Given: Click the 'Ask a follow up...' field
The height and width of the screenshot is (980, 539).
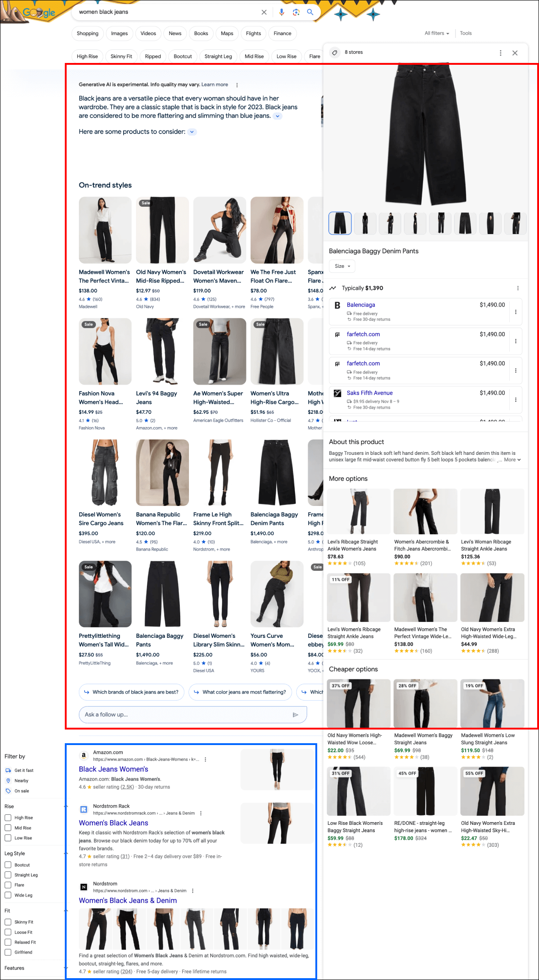Looking at the screenshot, I should click(x=193, y=715).
